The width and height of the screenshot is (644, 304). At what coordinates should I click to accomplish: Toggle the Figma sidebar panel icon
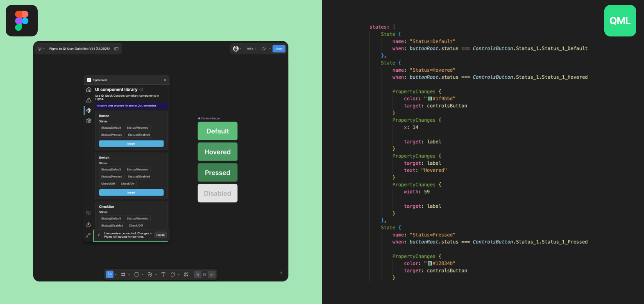tap(116, 49)
